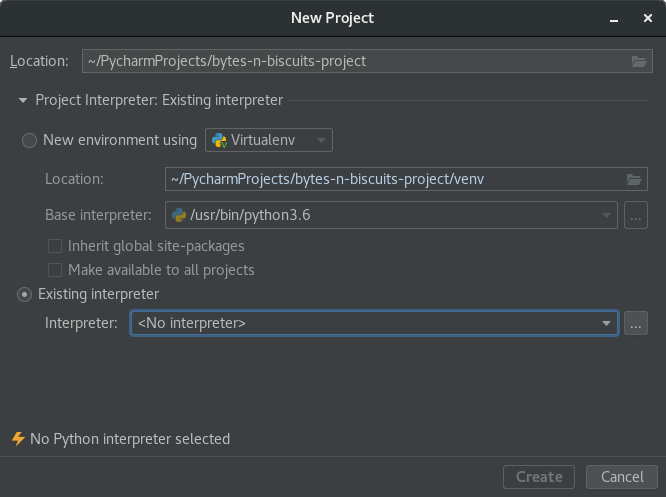Screen dimensions: 666x497
Task: Select Existing interpreter radio button
Action: (24, 294)
